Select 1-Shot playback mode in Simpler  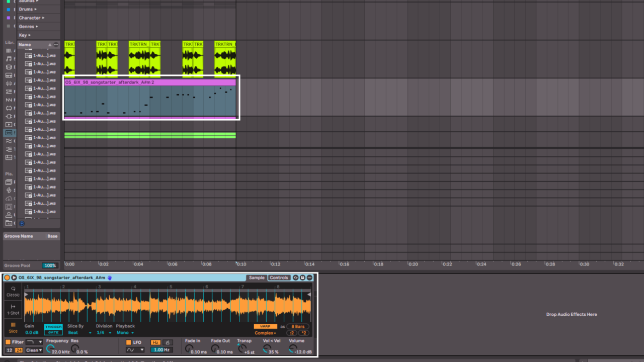tap(13, 310)
